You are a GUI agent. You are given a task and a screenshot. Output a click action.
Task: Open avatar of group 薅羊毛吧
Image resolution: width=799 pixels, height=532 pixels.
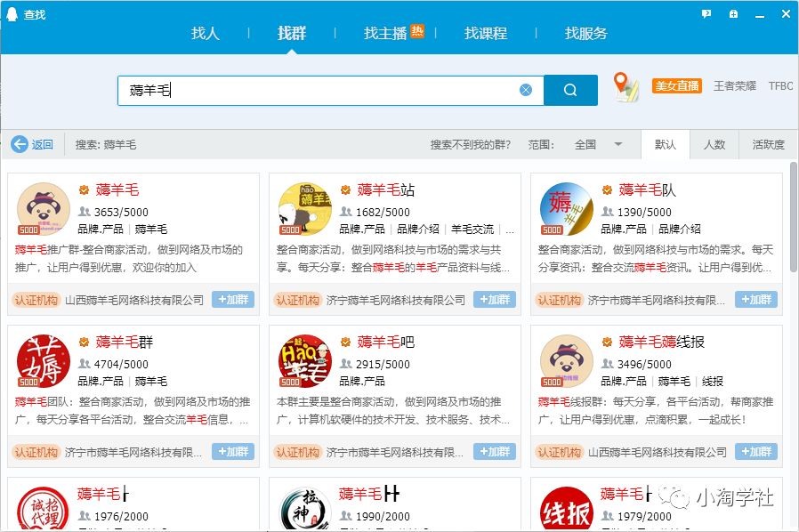click(x=304, y=361)
